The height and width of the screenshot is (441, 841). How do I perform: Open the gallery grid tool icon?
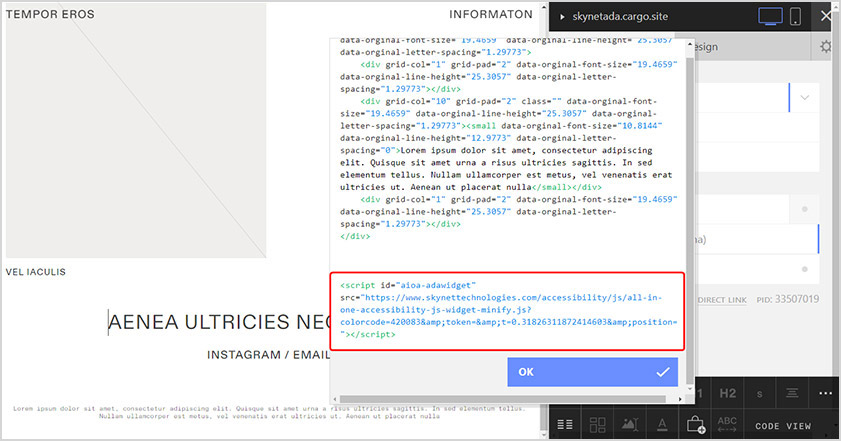597,425
